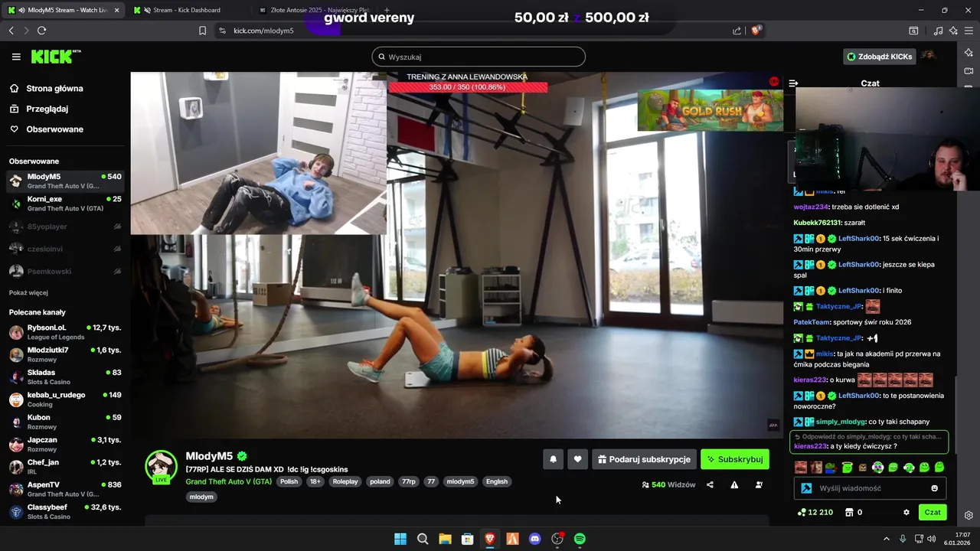Select followed channel MłodyM5
Viewport: 980px width, 551px height.
[65, 181]
